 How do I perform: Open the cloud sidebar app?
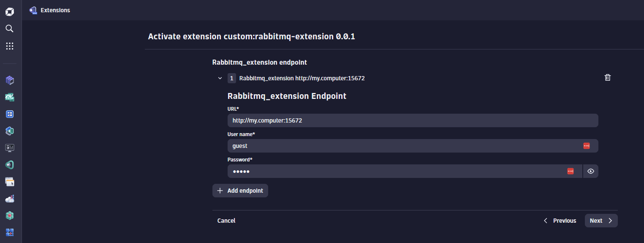tap(10, 199)
